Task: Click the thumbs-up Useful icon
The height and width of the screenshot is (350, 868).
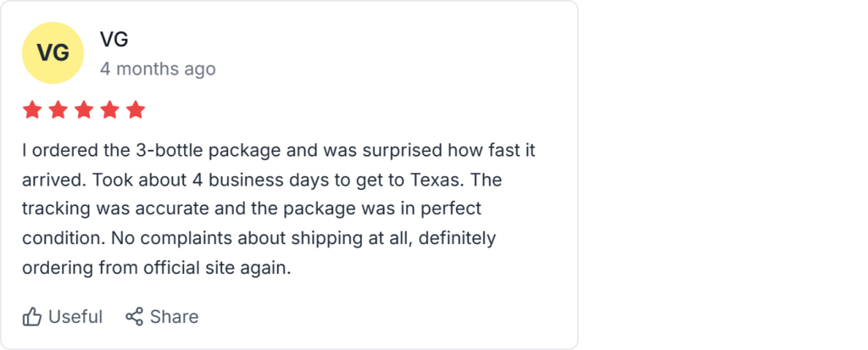Action: point(32,317)
